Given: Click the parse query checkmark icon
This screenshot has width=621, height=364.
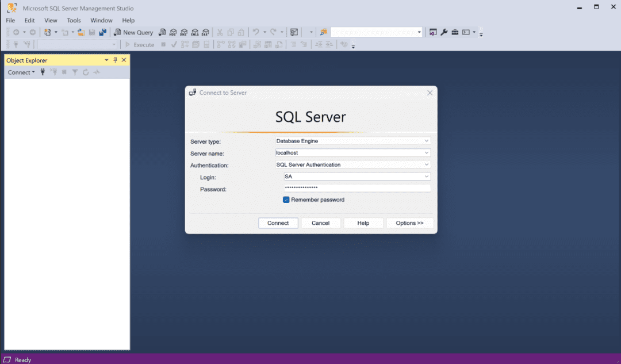Looking at the screenshot, I should coord(174,44).
